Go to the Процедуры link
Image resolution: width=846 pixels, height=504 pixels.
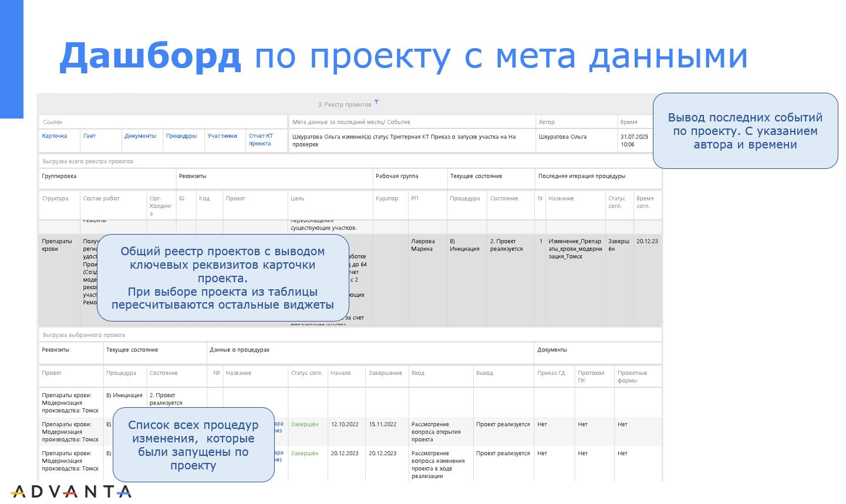[181, 136]
